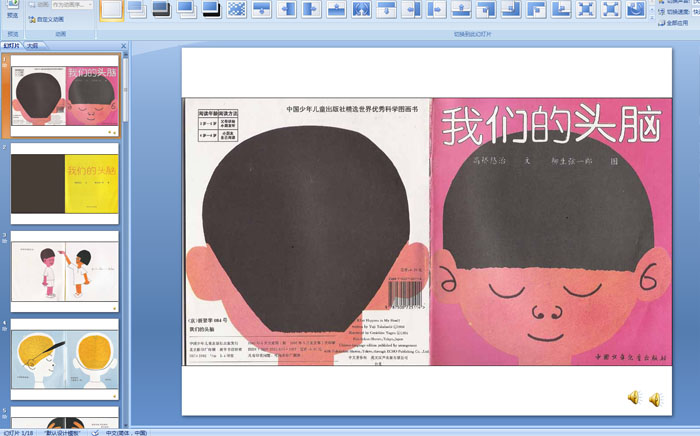This screenshot has height=436, width=700.
Task: Select the No Transition thumbnail in gallery
Action: pos(111,10)
